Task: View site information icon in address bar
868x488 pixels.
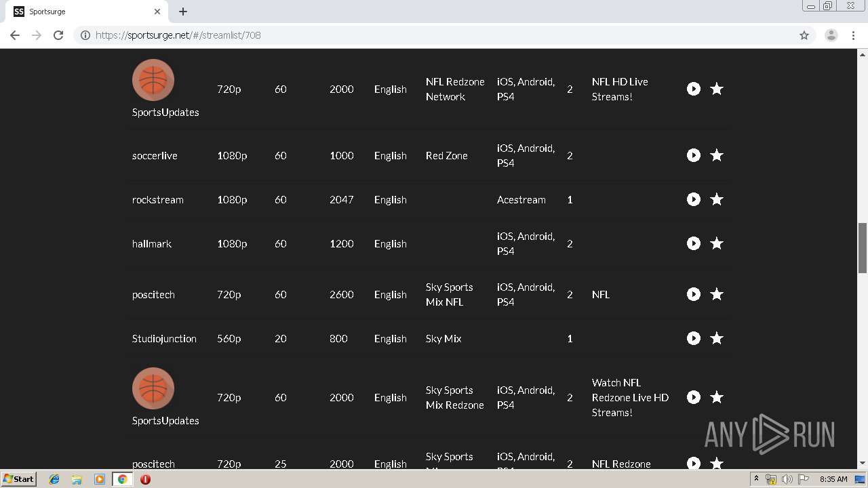Action: (x=85, y=35)
